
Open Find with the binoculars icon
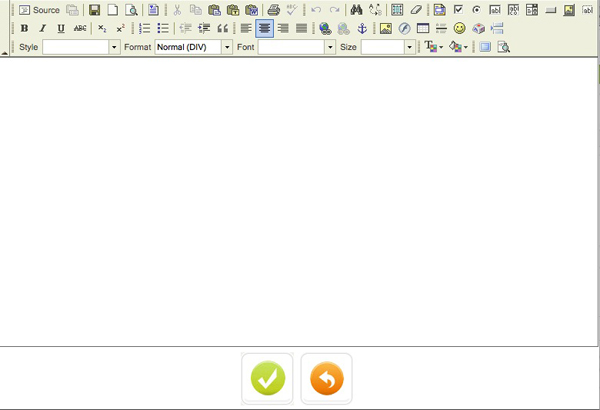tap(356, 10)
